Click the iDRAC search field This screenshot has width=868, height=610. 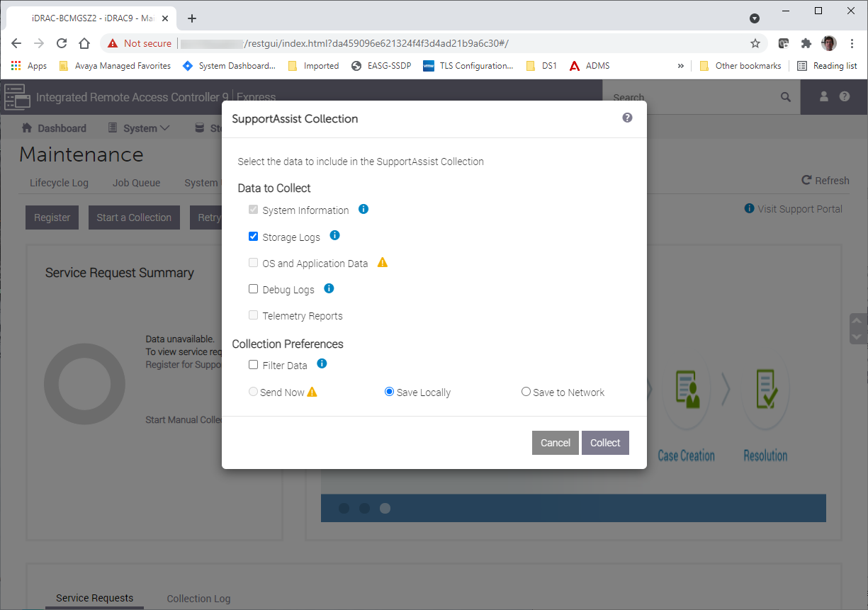691,97
